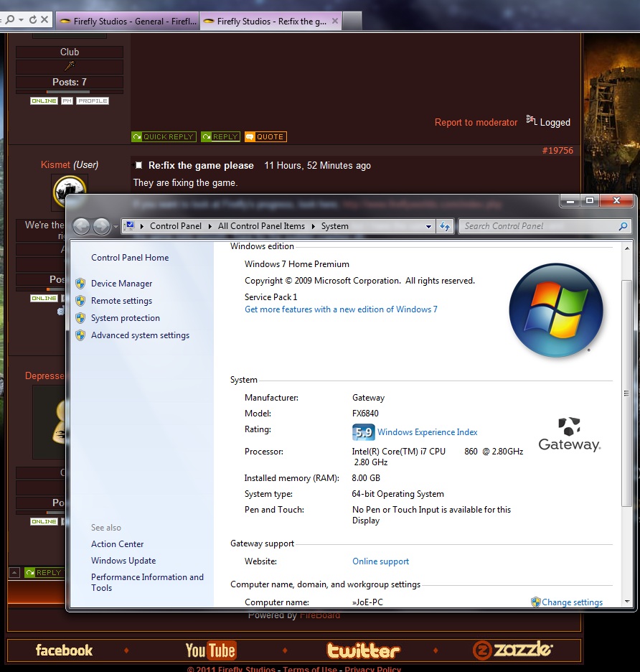Viewport: 640px width, 672px height.
Task: Click shield icon beside Remote settings
Action: [80, 301]
